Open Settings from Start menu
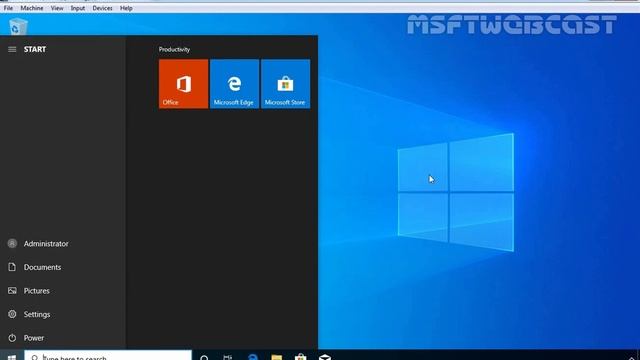Viewport: 640px width, 360px height. tap(63, 315)
